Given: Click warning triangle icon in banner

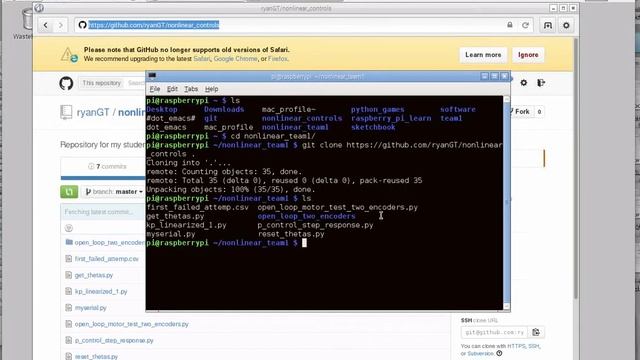Looking at the screenshot, I should click(69, 55).
